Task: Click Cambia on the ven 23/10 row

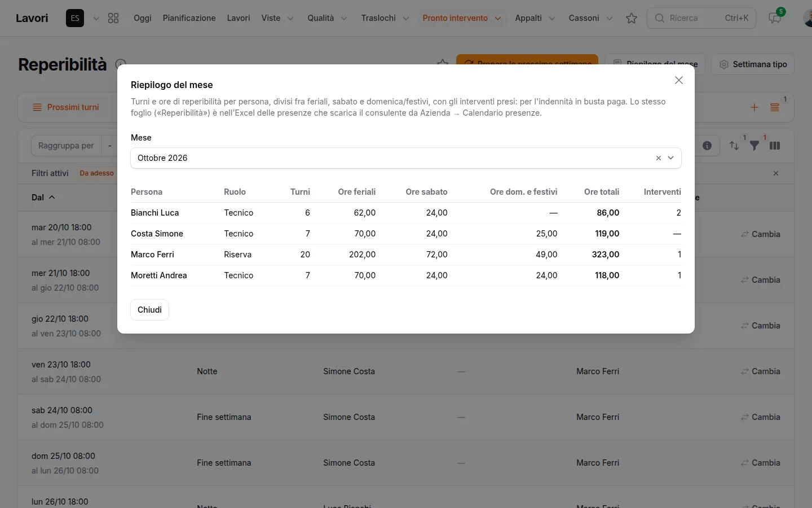Action: point(761,371)
